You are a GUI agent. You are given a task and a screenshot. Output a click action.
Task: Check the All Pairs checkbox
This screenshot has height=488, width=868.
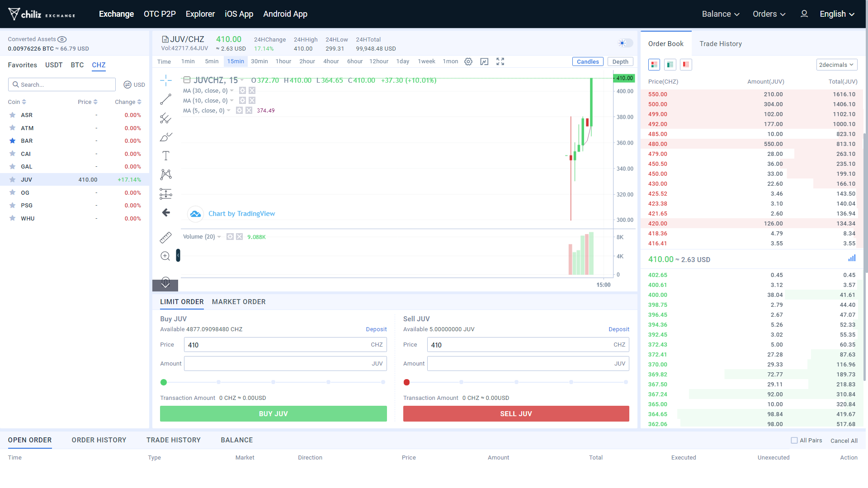tap(794, 440)
